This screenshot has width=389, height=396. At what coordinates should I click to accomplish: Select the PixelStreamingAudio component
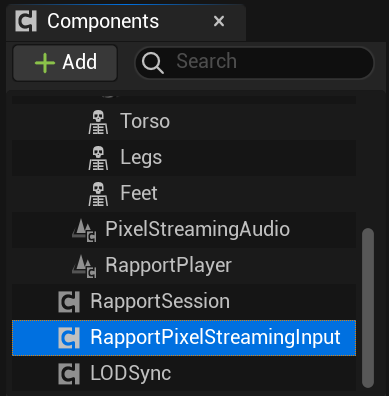(x=184, y=230)
